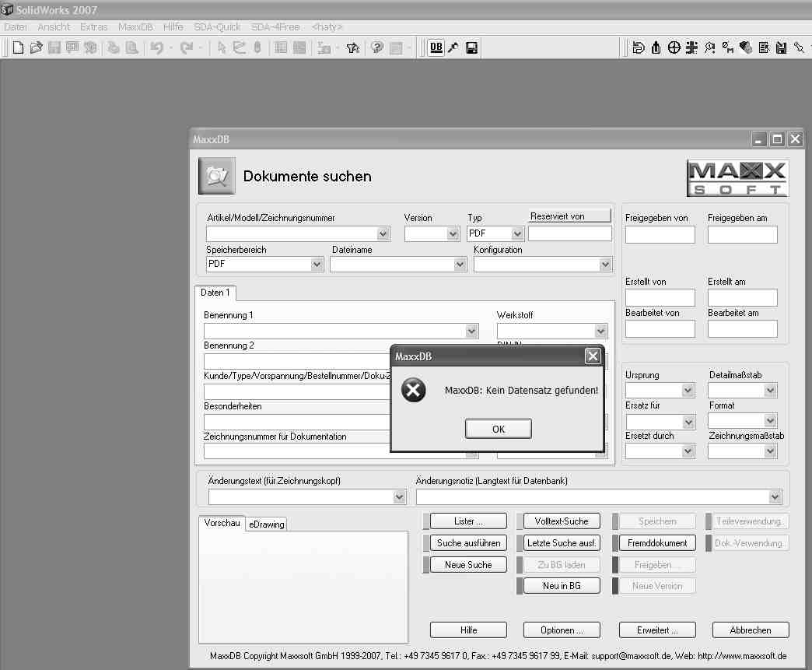Click the dark shaded-part icon in right toolbar
The height and width of the screenshot is (670, 812).
[x=746, y=47]
